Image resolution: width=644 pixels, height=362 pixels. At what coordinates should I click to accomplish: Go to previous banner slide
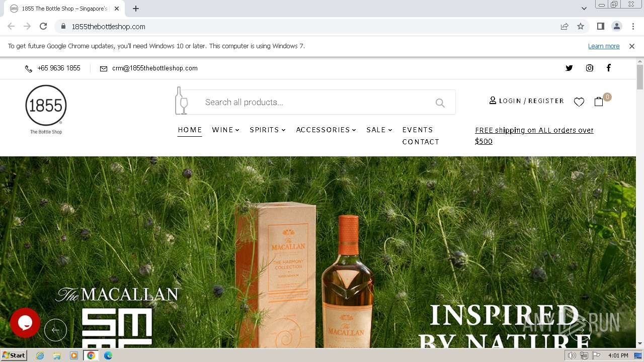55,330
